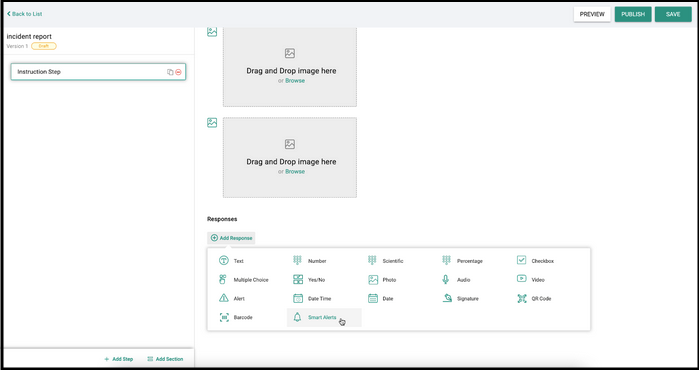Click Add Section at the bottom
Viewport: 699px width, 370px height.
pyautogui.click(x=165, y=359)
